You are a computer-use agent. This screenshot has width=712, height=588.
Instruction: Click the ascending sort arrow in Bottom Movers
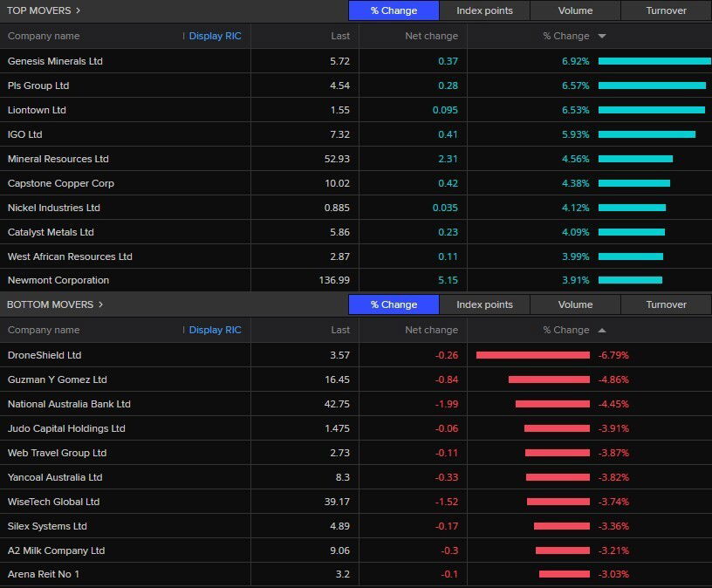click(x=602, y=331)
